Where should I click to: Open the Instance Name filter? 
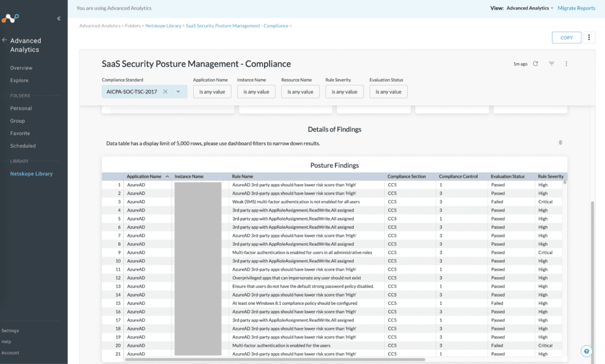[256, 92]
